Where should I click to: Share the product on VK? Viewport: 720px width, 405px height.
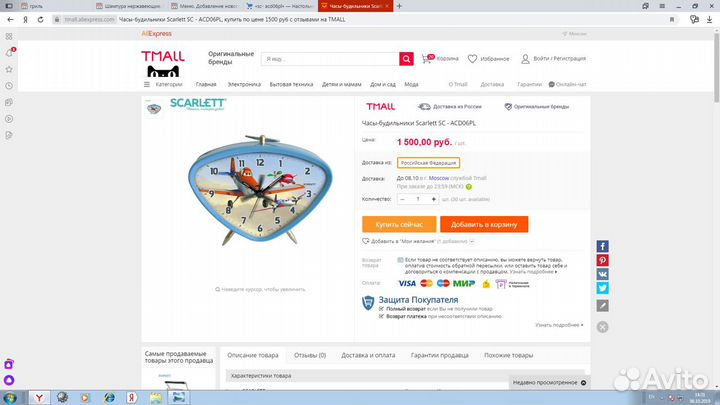coord(602,274)
